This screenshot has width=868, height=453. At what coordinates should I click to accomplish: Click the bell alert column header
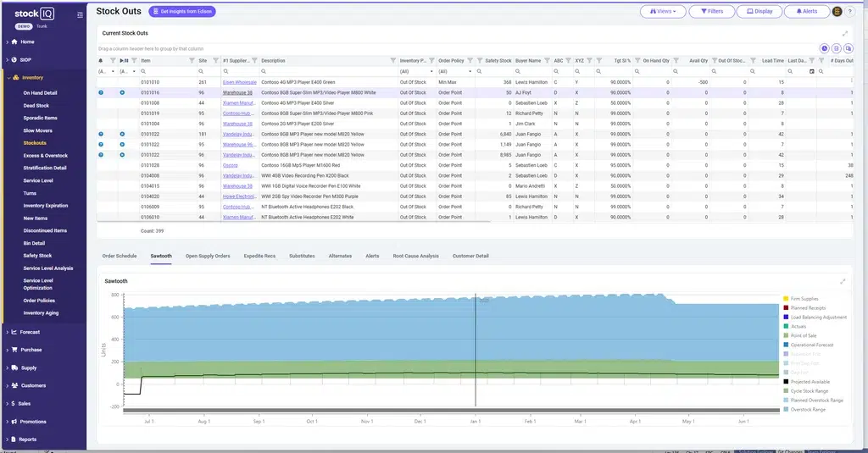click(x=101, y=60)
